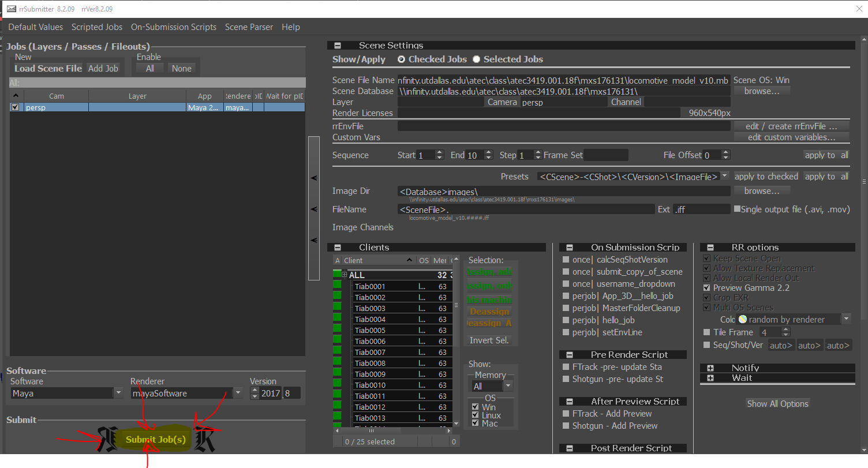Click the sort arrow in Client column header

(410, 260)
